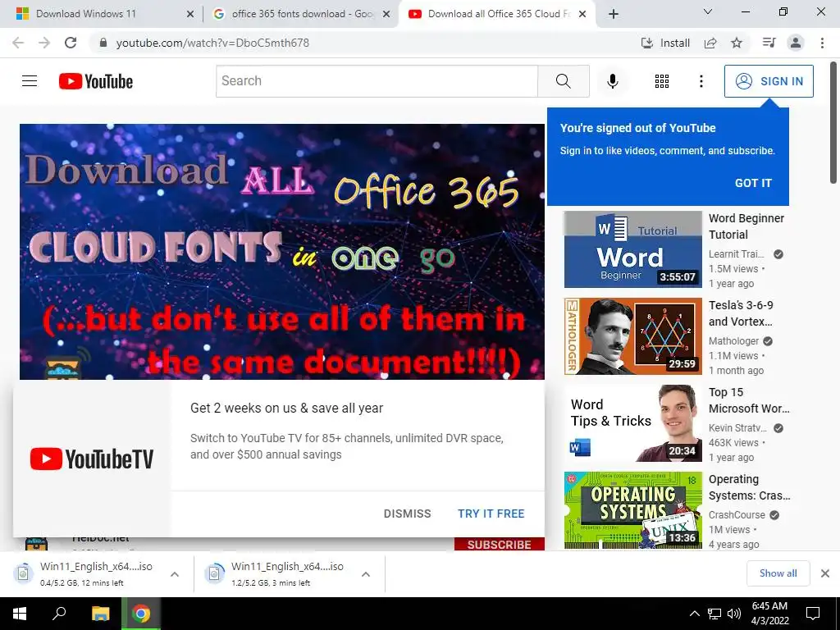Expand the tab search dropdown arrow
This screenshot has height=630, width=840.
(707, 11)
